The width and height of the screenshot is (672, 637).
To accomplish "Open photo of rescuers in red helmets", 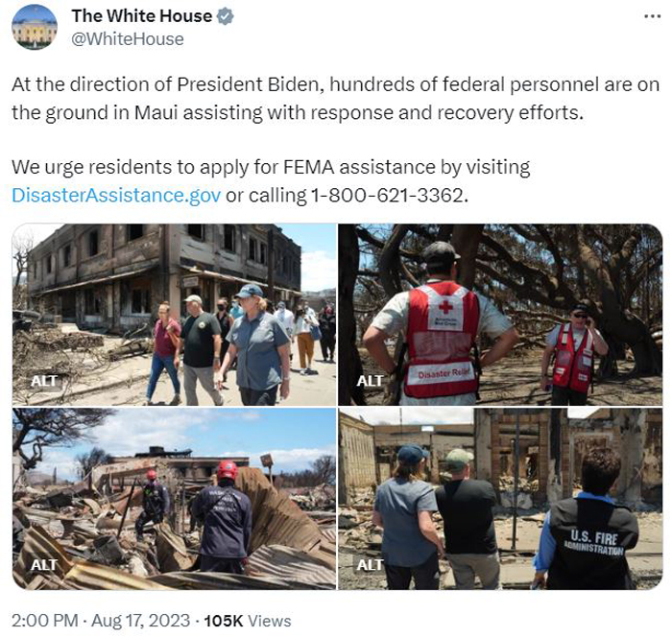I will tap(174, 499).
